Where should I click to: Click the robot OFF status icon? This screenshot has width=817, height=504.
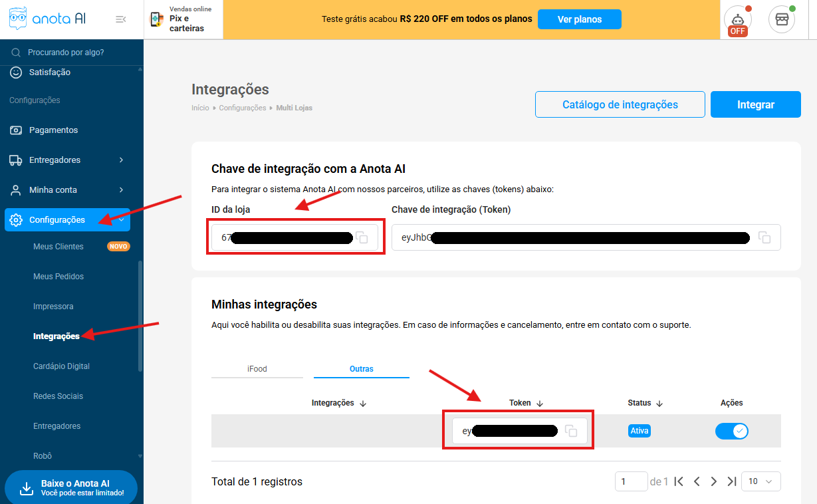(737, 20)
